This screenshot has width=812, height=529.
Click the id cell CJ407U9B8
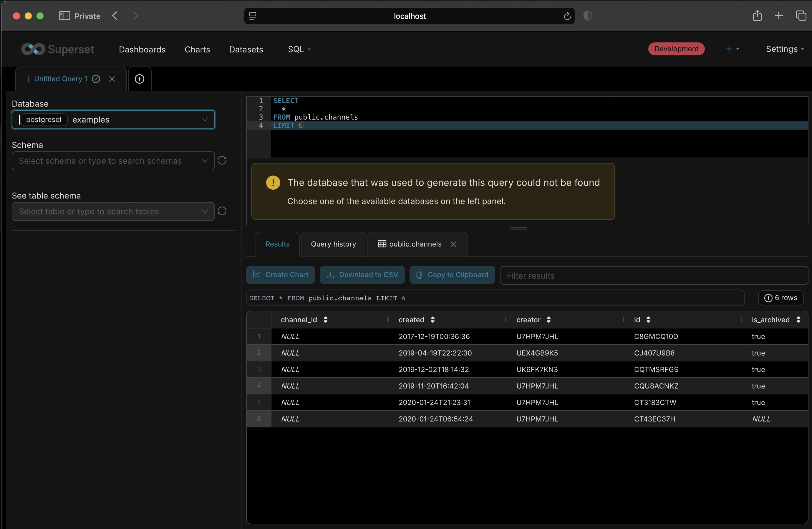[654, 353]
